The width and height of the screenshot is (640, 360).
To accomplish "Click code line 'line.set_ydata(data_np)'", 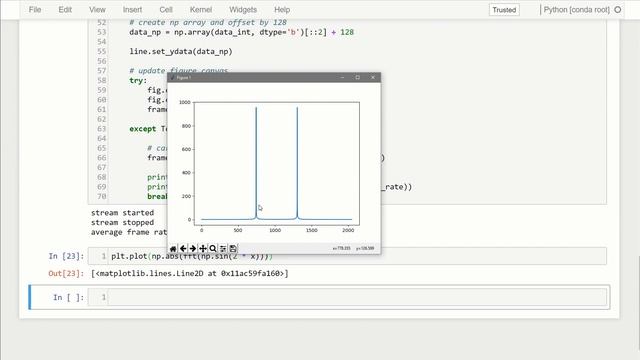I will coord(181,51).
